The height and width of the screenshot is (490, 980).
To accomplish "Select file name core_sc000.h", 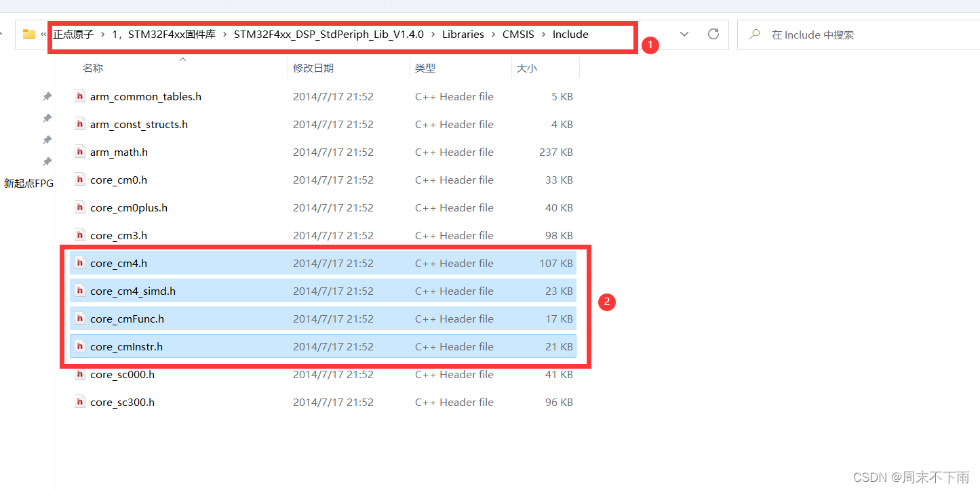I will point(122,375).
